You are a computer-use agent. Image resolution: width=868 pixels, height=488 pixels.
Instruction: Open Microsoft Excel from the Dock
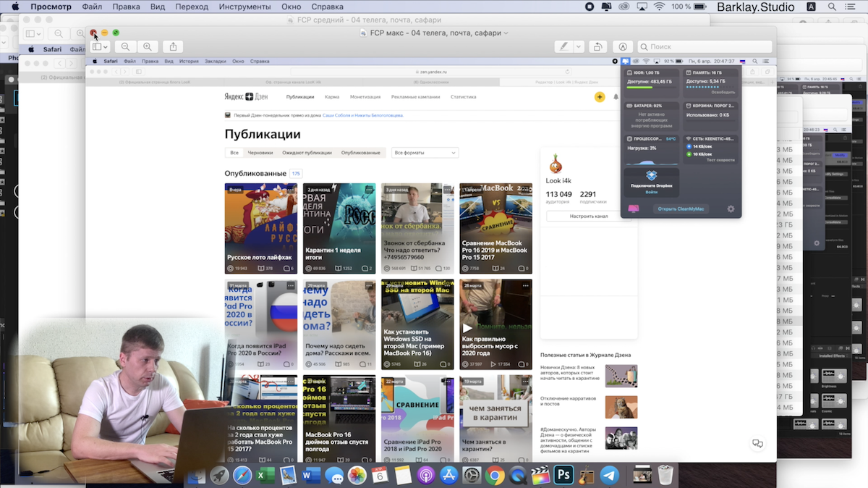tap(265, 475)
